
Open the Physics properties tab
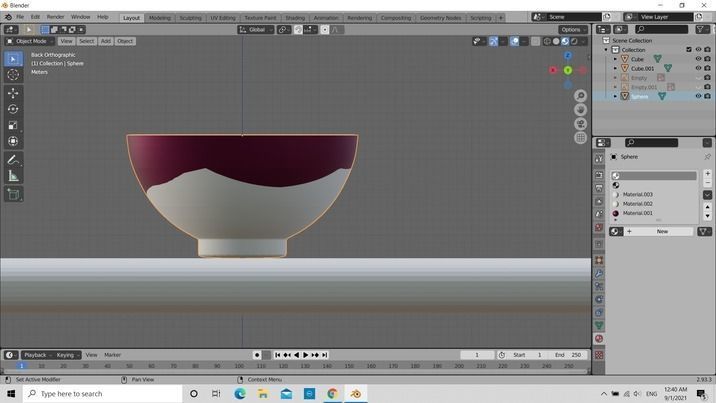[x=599, y=299]
